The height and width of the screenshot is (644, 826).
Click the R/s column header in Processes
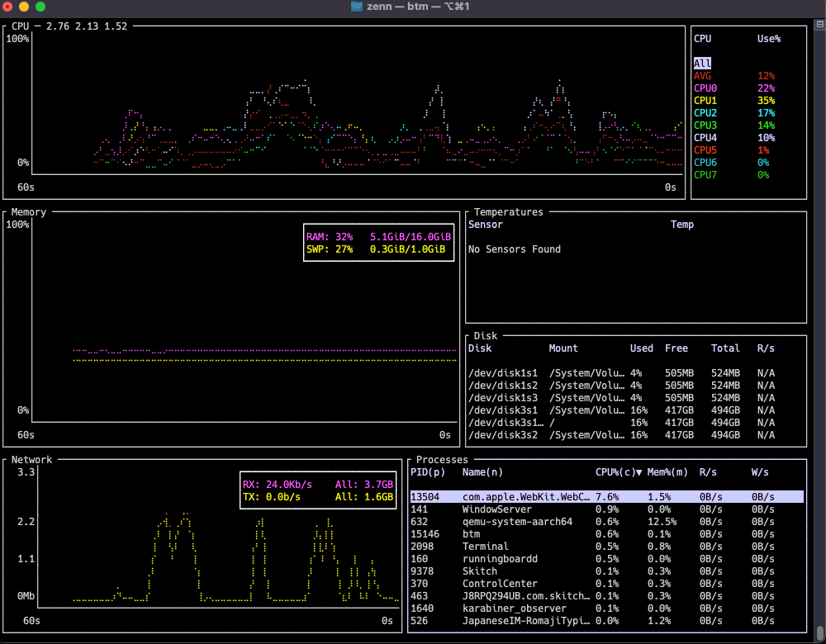coord(708,472)
